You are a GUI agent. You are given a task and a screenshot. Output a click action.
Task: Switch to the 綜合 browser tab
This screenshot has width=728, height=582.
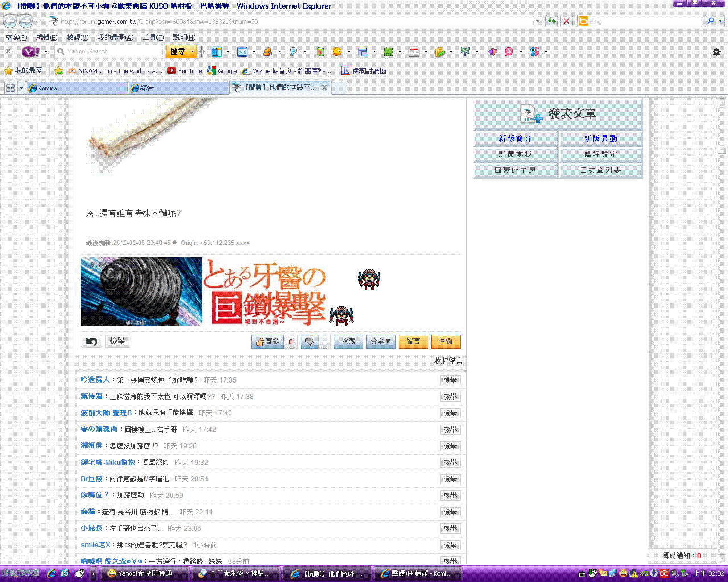(178, 88)
